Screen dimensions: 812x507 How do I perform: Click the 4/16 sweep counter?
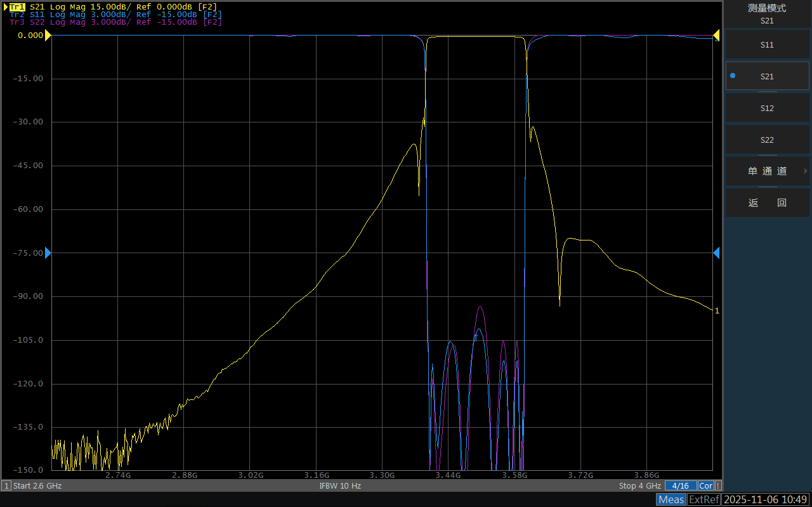680,486
